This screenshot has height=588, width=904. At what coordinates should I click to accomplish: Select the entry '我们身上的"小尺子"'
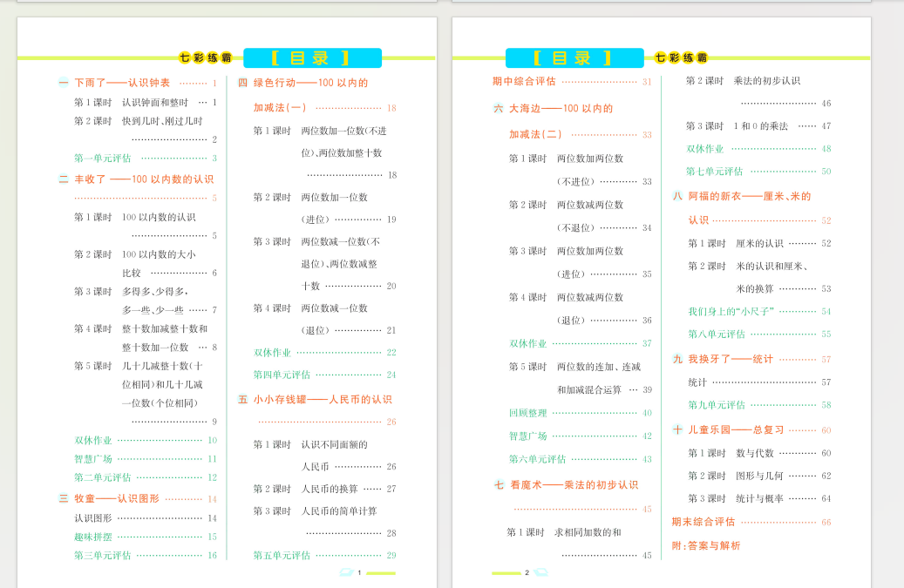tap(731, 312)
